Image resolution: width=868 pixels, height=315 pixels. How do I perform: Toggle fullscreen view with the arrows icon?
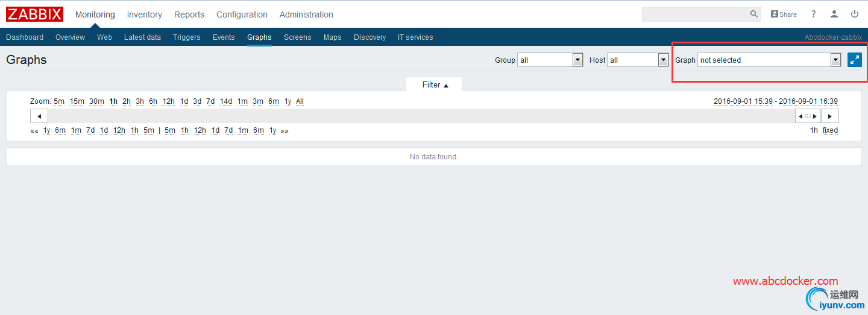point(855,60)
